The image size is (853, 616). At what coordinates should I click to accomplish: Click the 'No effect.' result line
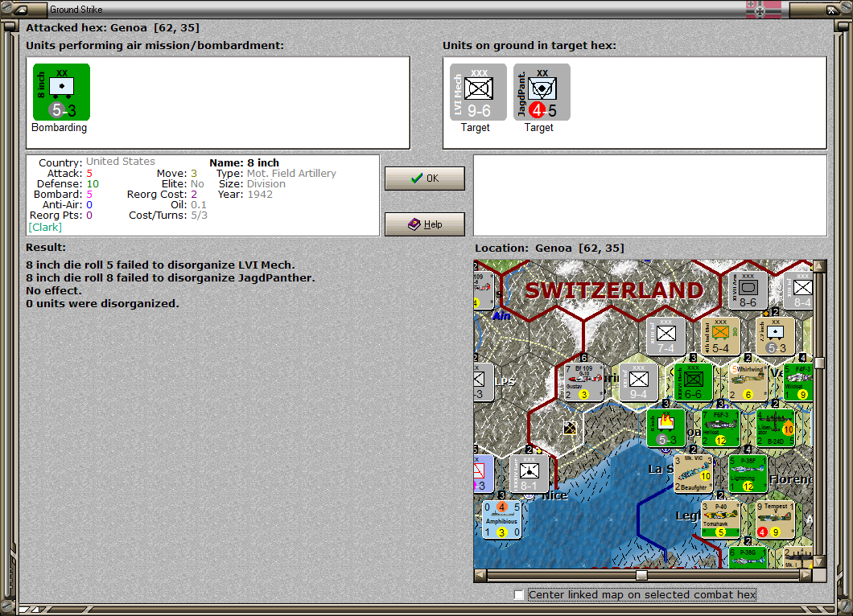[x=54, y=290]
